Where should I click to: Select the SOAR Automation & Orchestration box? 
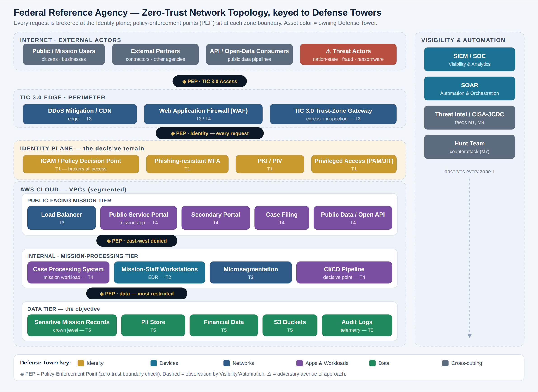[x=469, y=89]
